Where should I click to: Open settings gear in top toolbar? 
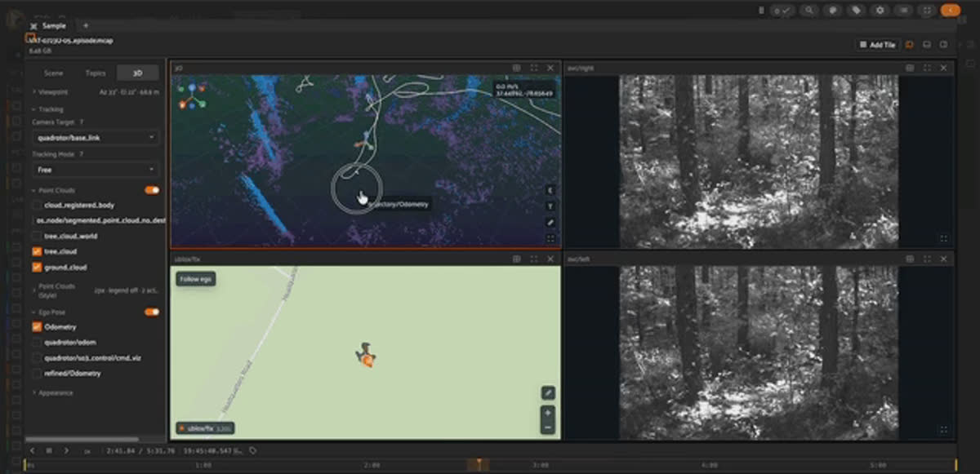[880, 11]
